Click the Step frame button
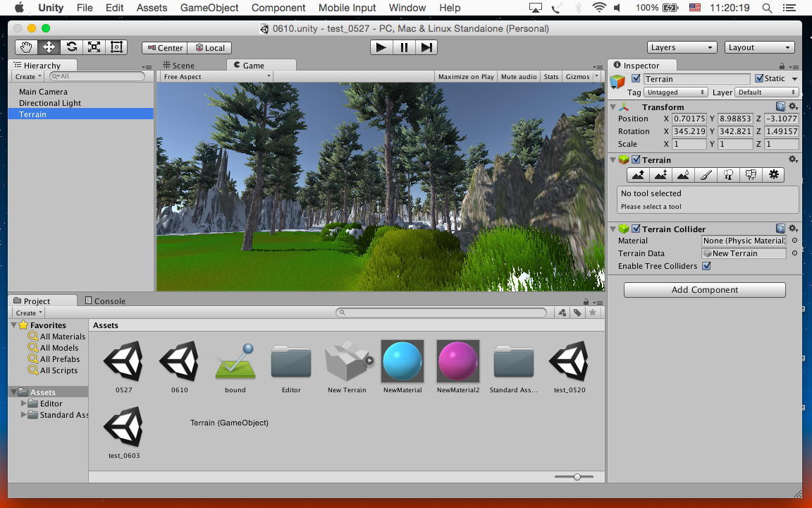The width and height of the screenshot is (812, 508). tap(426, 47)
